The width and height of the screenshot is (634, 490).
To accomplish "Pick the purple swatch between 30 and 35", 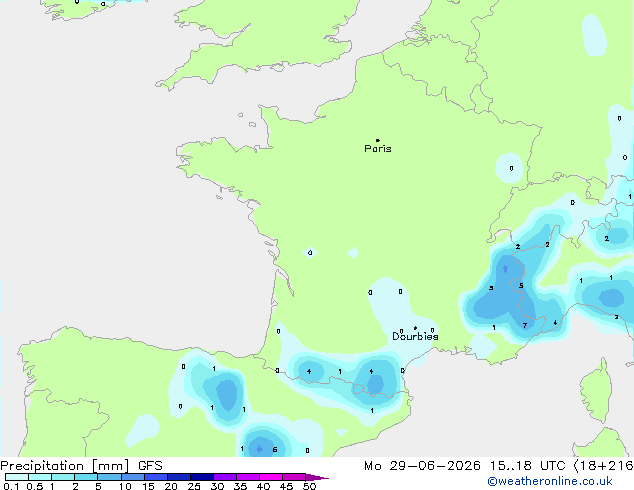I will tap(225, 477).
